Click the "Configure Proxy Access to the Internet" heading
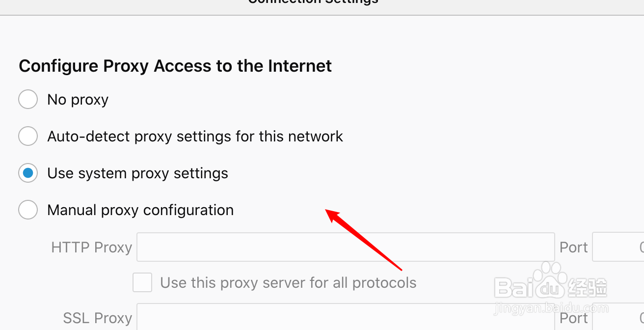The image size is (644, 330). [x=175, y=66]
